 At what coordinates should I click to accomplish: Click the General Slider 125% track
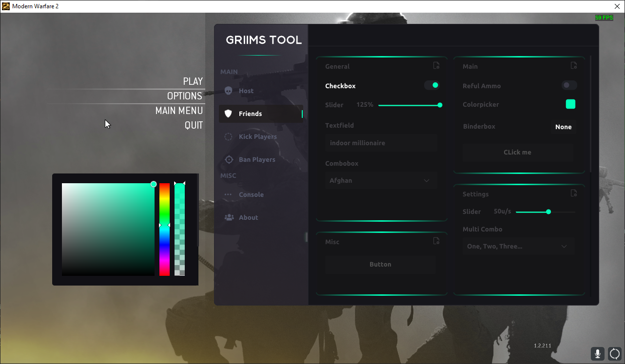(410, 105)
